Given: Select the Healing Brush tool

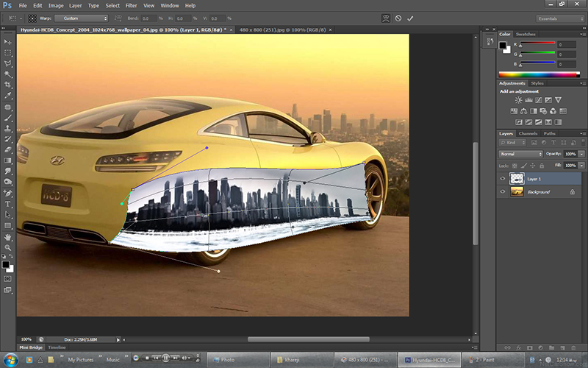Looking at the screenshot, I should (x=7, y=107).
